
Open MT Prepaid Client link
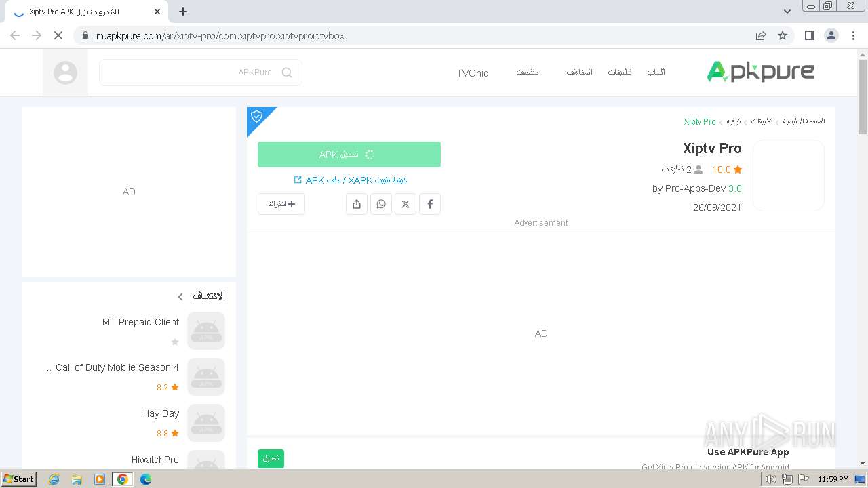click(x=140, y=322)
